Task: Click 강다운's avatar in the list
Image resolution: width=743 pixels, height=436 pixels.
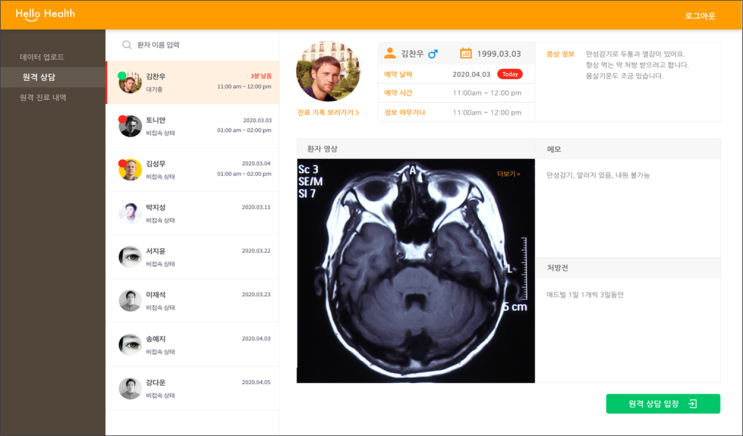Action: pos(130,388)
